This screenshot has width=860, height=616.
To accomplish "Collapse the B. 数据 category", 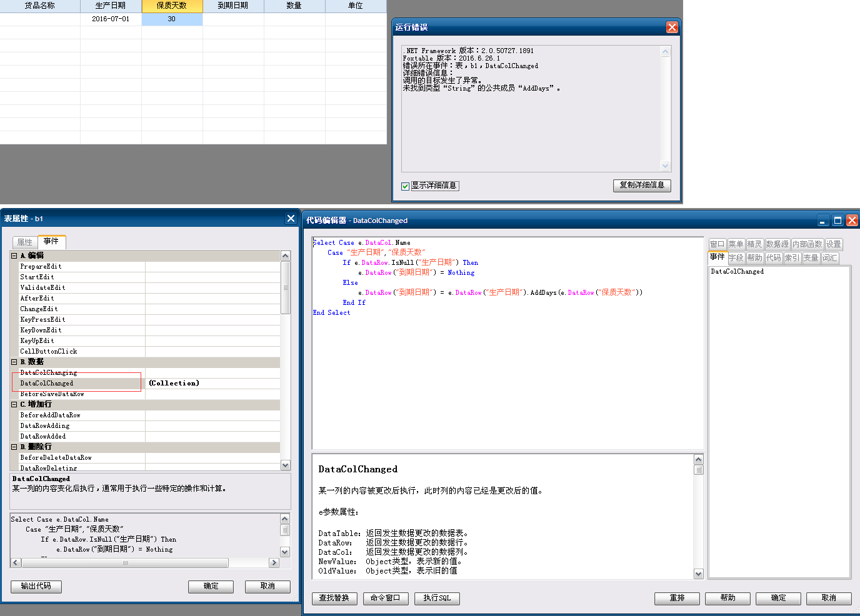I will point(14,362).
